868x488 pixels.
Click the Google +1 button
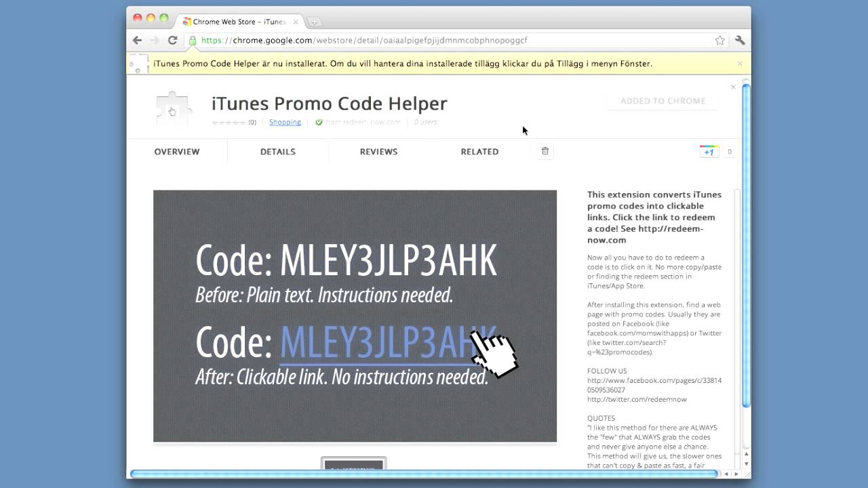point(709,152)
